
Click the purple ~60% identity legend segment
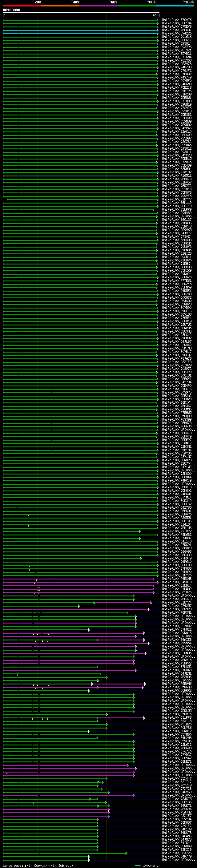point(98,6)
